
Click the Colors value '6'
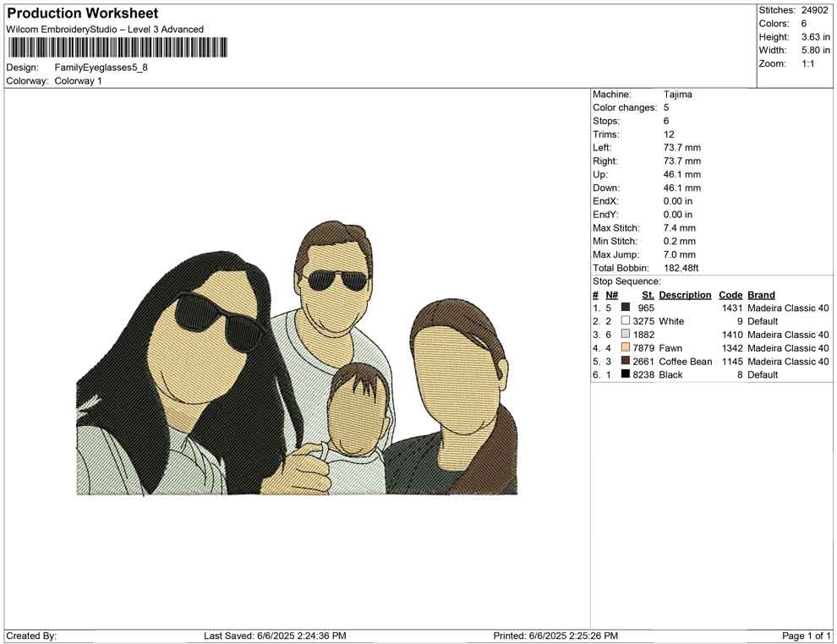coord(804,24)
